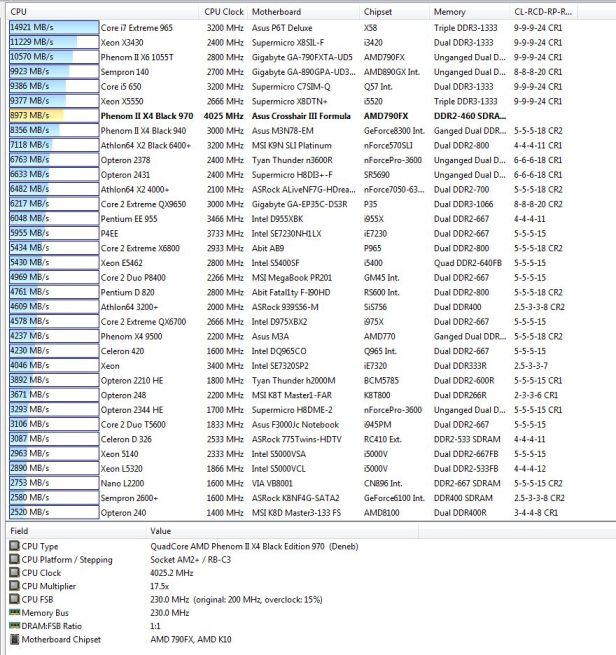Click the Socket AM2+ / RB-C3 value
Screen dimensions: 616x655
190,559
